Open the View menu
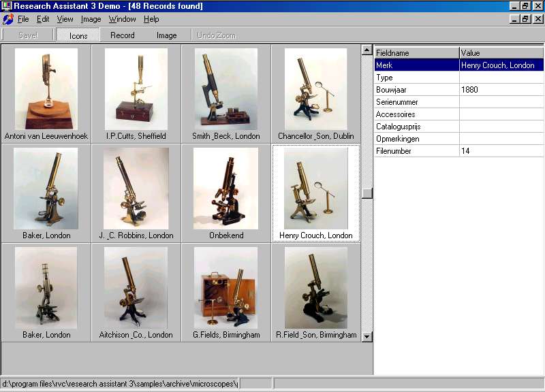545x392 pixels. pyautogui.click(x=65, y=19)
